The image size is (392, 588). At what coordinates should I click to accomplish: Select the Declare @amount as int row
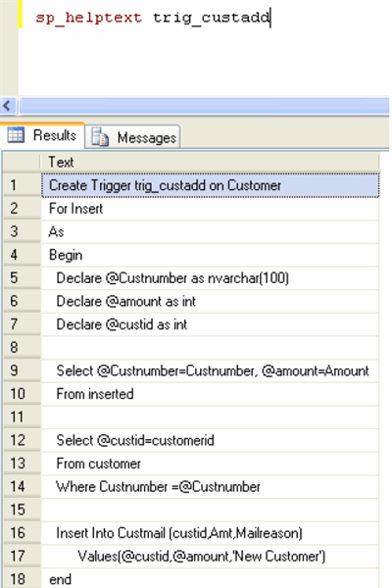[x=210, y=301]
